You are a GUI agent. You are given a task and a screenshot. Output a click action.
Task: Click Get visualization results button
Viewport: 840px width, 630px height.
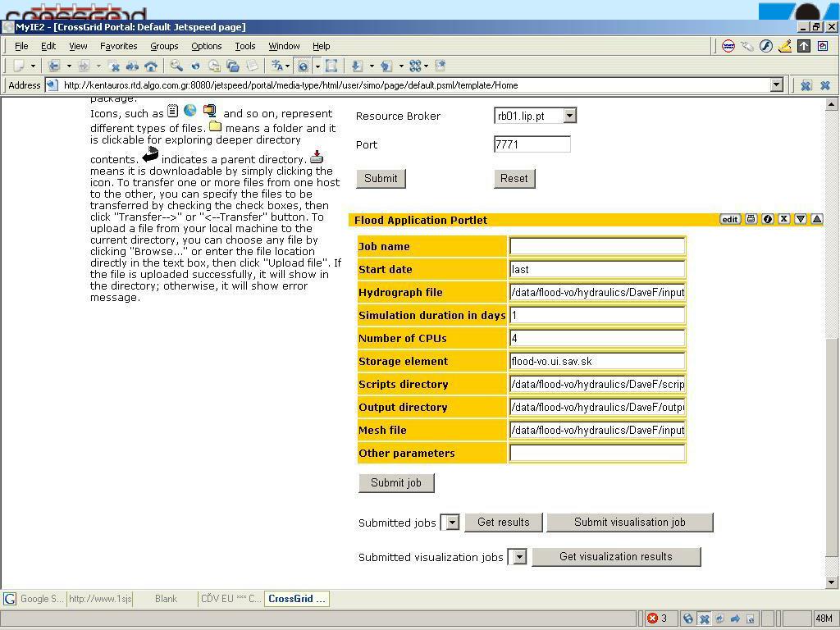tap(615, 557)
